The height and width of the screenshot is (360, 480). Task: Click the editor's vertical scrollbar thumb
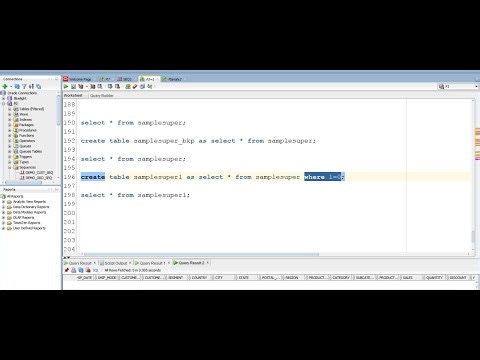473,237
